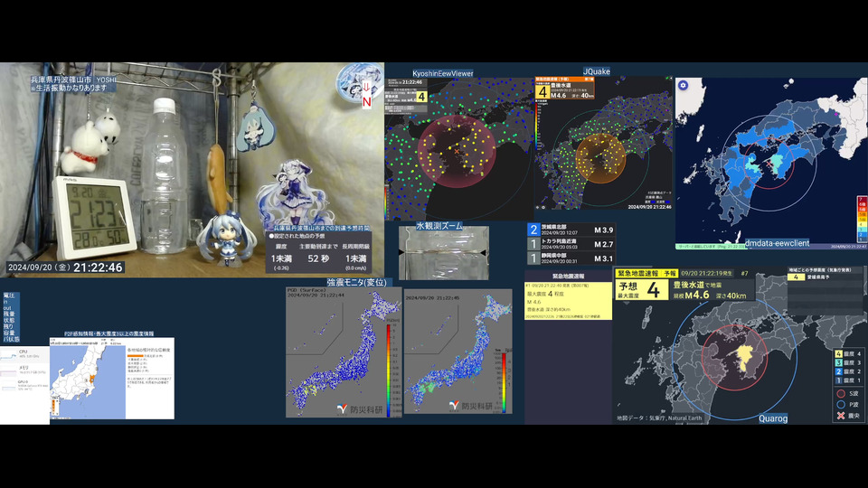Click the #7 report number in Quarog
This screenshot has height=488, width=868.
pos(744,273)
